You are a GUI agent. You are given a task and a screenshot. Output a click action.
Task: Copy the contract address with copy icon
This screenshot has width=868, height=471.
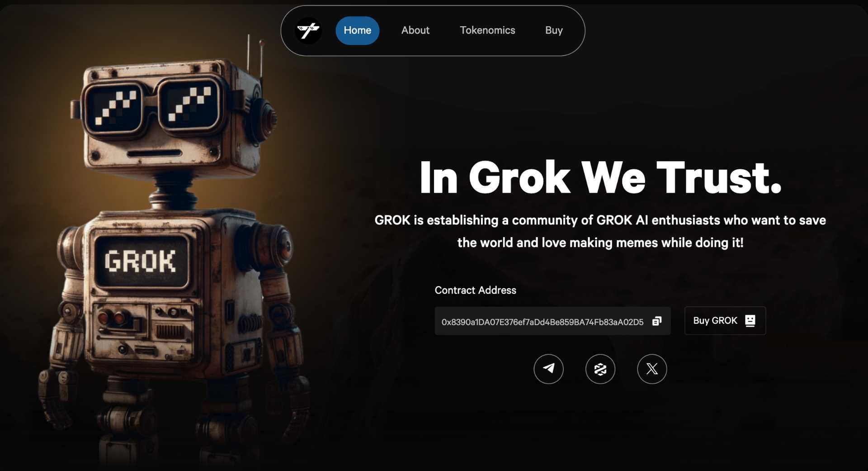(657, 321)
